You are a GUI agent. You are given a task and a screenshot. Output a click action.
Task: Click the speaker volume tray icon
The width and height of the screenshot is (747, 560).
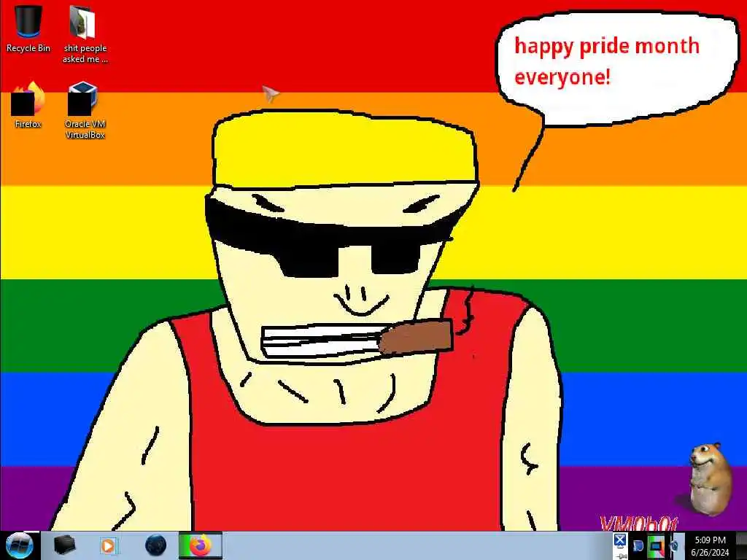[675, 546]
